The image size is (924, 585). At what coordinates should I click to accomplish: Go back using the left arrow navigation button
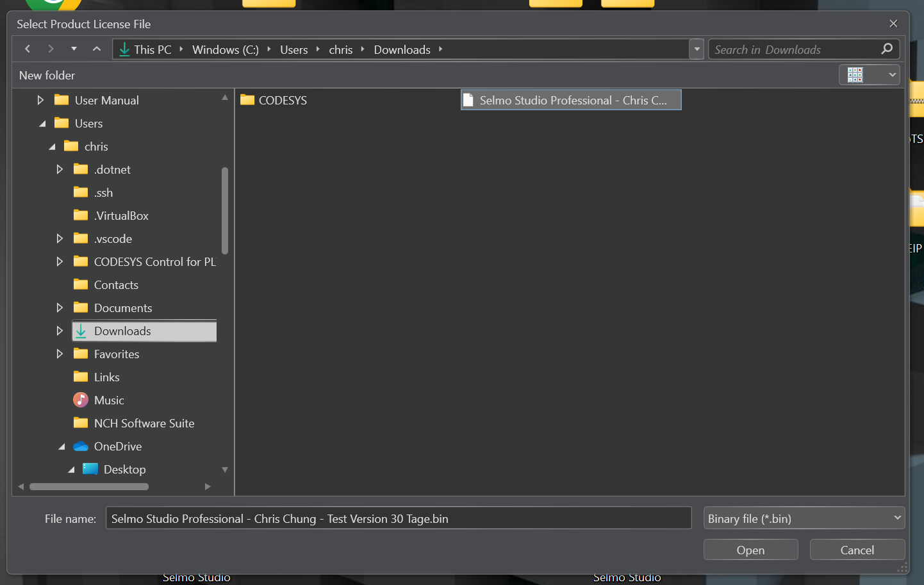[28, 49]
